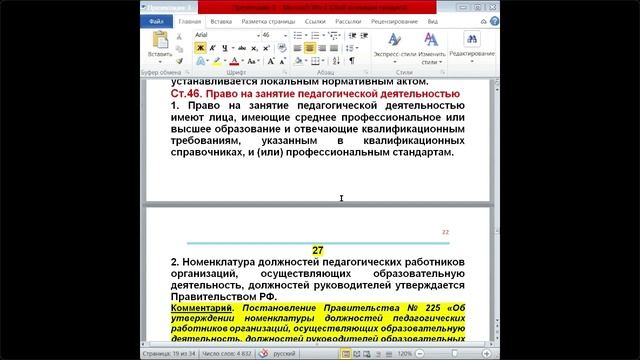Toggle Strikethrough (abc) formatting
The image size is (640, 360).
point(242,48)
